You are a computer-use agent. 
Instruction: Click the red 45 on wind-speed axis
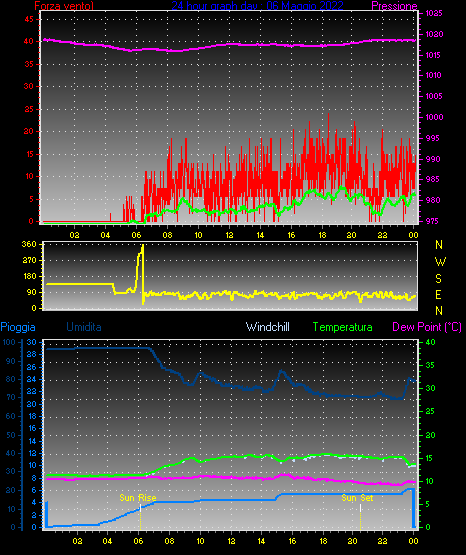click(29, 19)
